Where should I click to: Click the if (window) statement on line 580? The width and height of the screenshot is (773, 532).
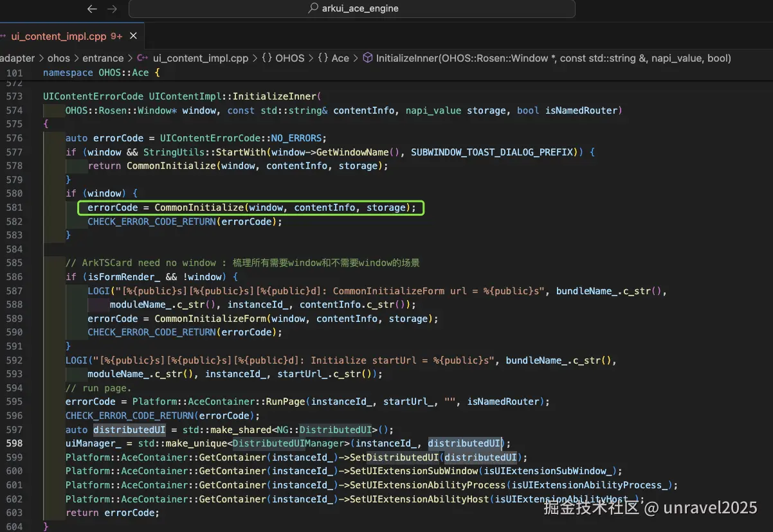click(102, 193)
